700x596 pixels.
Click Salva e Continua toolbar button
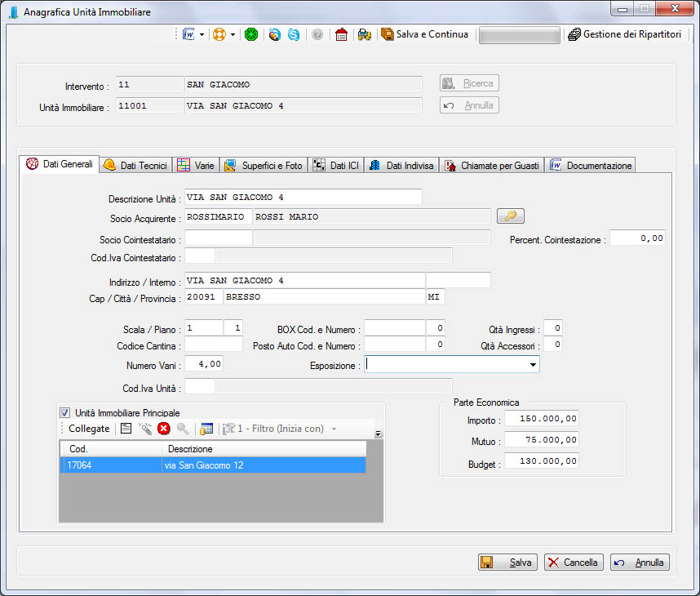[424, 34]
